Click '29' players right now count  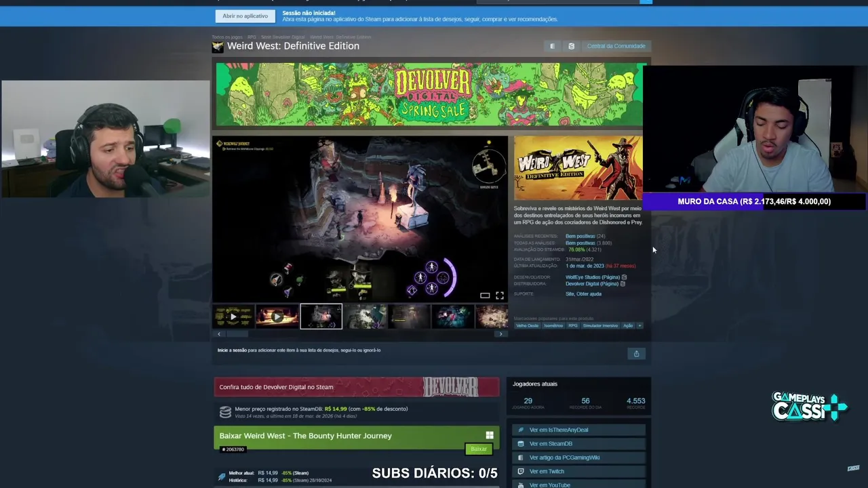528,401
